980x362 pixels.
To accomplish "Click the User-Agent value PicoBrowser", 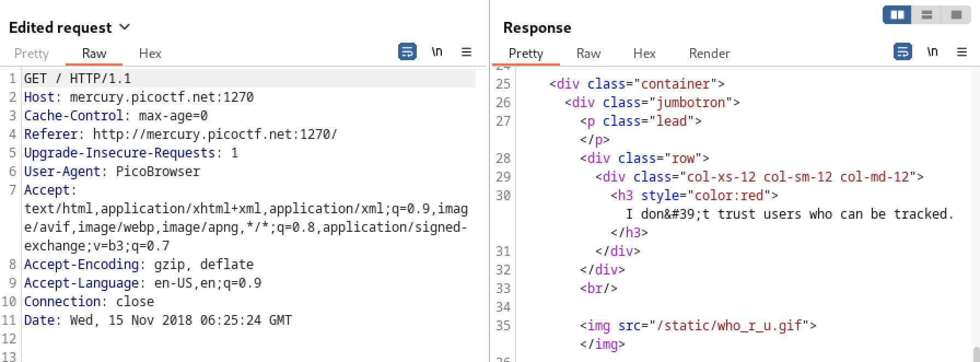I will pos(158,172).
